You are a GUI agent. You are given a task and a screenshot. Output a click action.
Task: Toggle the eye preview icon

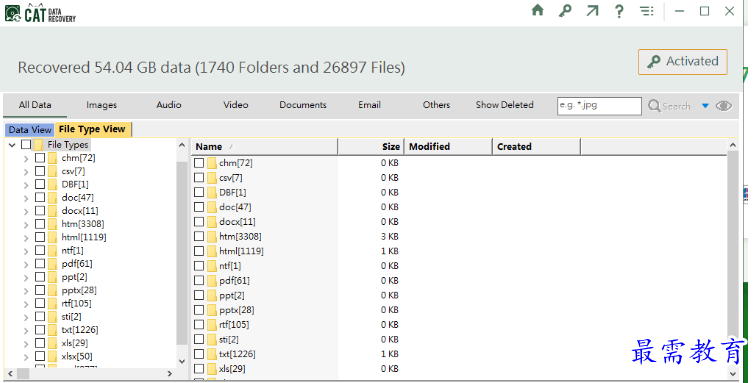pos(724,106)
